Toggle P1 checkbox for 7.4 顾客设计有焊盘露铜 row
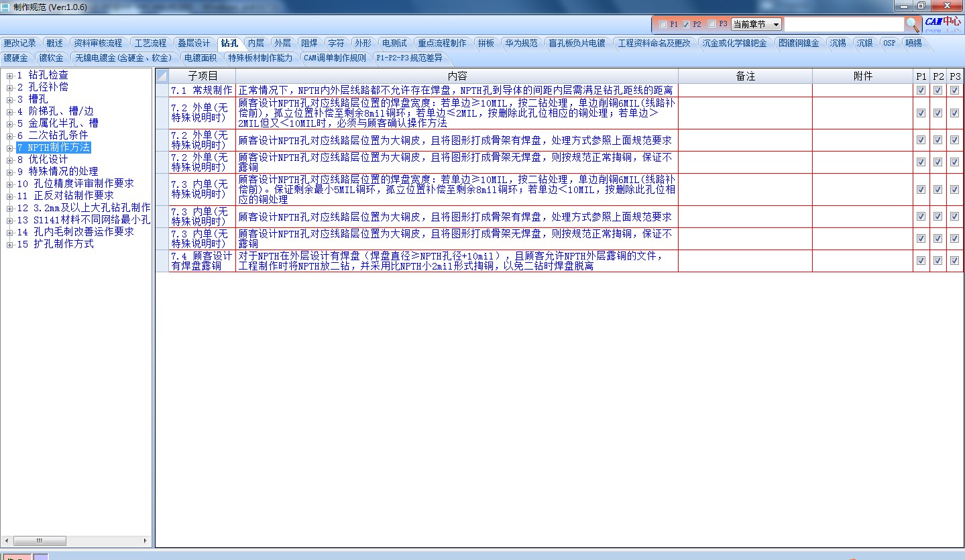Image resolution: width=965 pixels, height=560 pixels. pos(921,261)
